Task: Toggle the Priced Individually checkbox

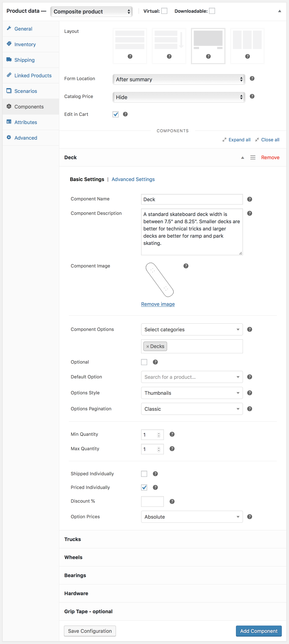Action: click(x=144, y=487)
